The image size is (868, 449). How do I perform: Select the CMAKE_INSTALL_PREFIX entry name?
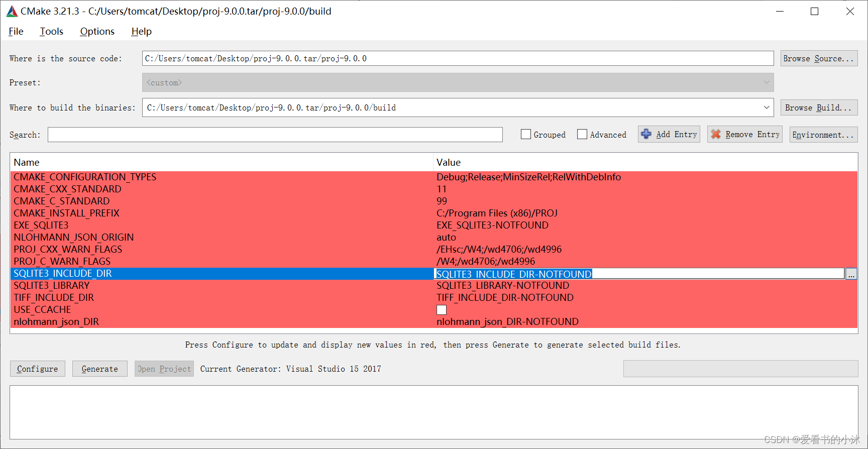[x=66, y=213]
